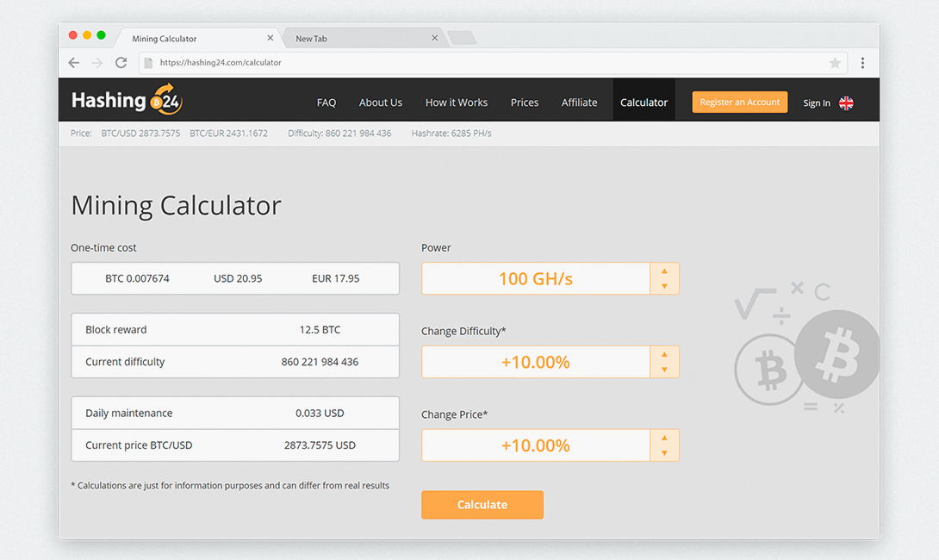Image resolution: width=939 pixels, height=560 pixels.
Task: Click the address bar URL hashing24.com/calculator
Action: [x=221, y=62]
